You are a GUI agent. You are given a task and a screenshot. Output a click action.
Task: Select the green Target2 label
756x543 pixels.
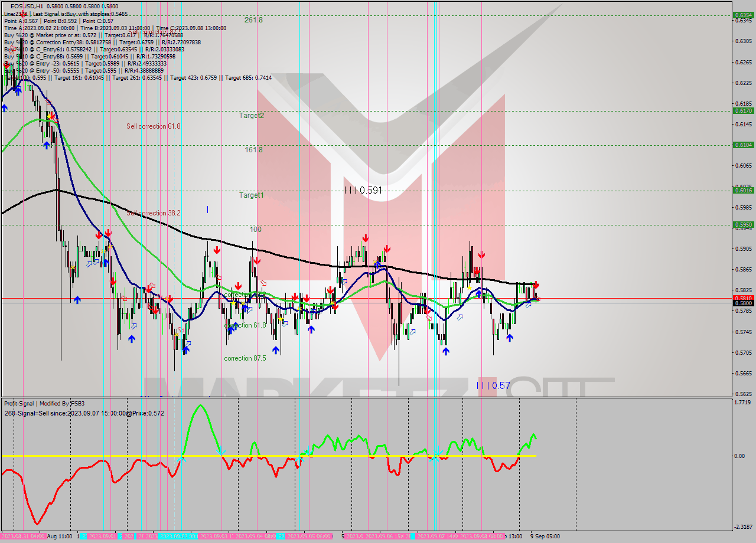point(251,116)
